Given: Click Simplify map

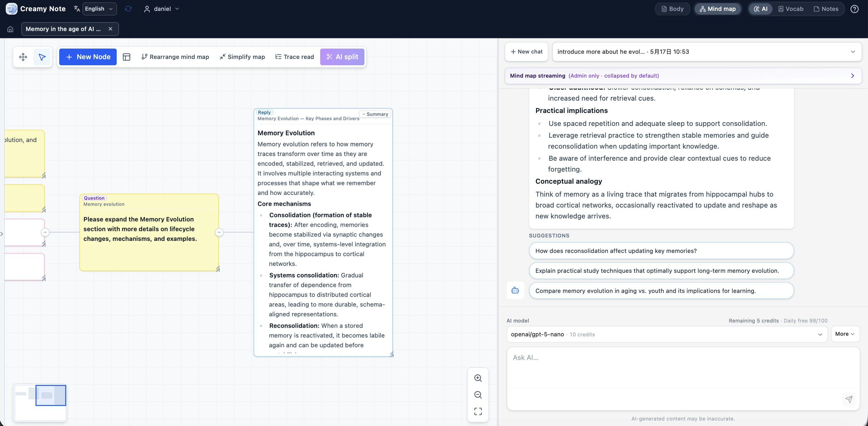Looking at the screenshot, I should (x=242, y=57).
